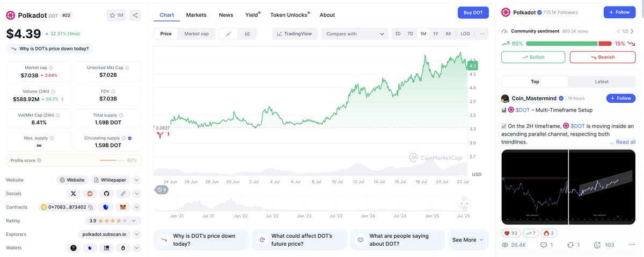Set chart range to All

point(448,33)
